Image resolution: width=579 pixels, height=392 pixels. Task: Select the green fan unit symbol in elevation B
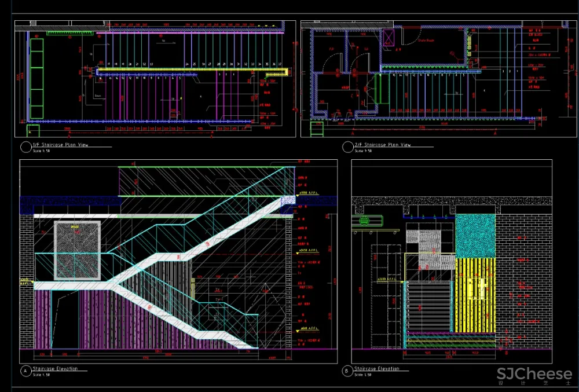point(364,221)
